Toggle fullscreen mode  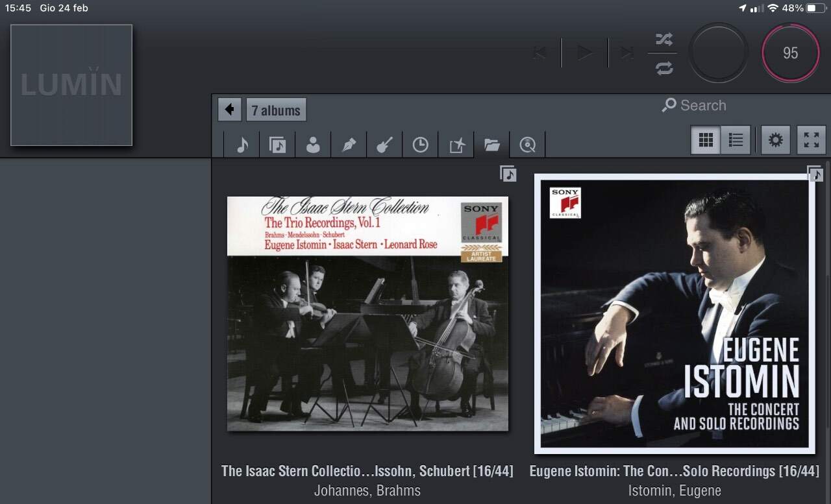click(x=812, y=139)
